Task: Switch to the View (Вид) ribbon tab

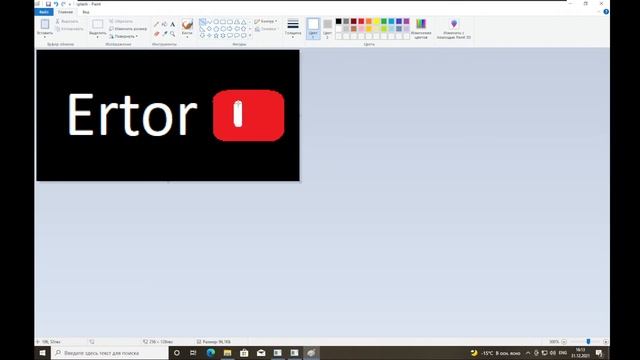Action: coord(86,12)
